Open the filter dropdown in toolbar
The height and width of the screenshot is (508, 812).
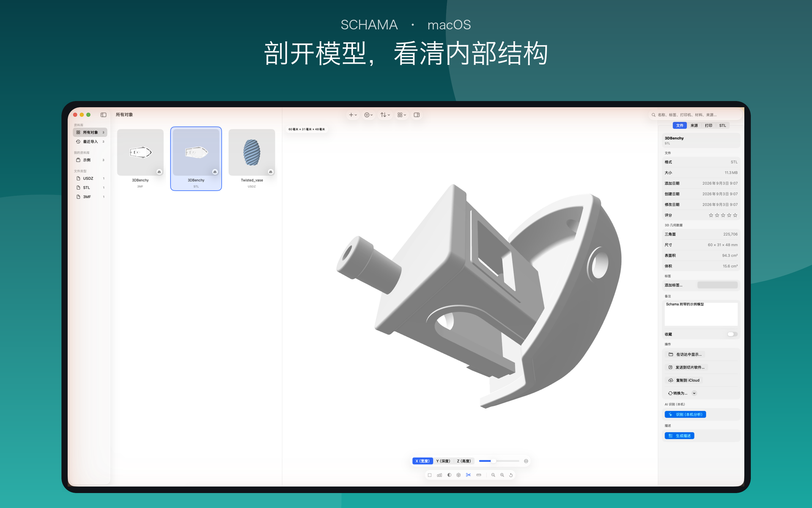pyautogui.click(x=368, y=115)
